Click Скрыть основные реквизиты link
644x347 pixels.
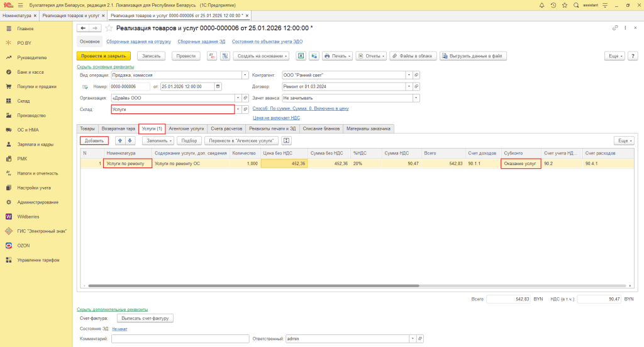point(106,66)
